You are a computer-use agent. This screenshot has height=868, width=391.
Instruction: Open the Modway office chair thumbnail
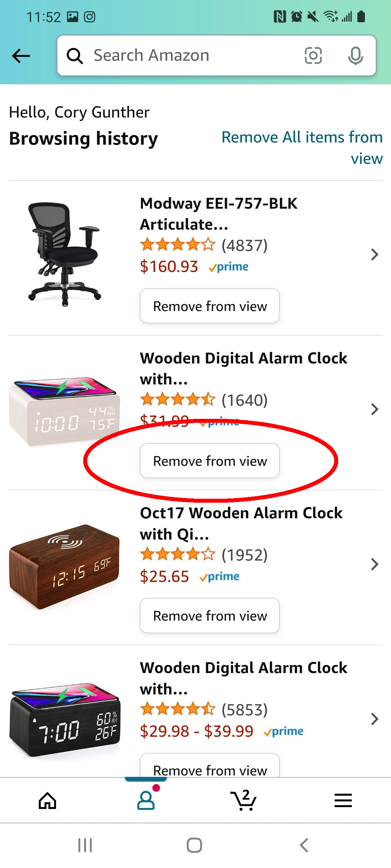[64, 254]
